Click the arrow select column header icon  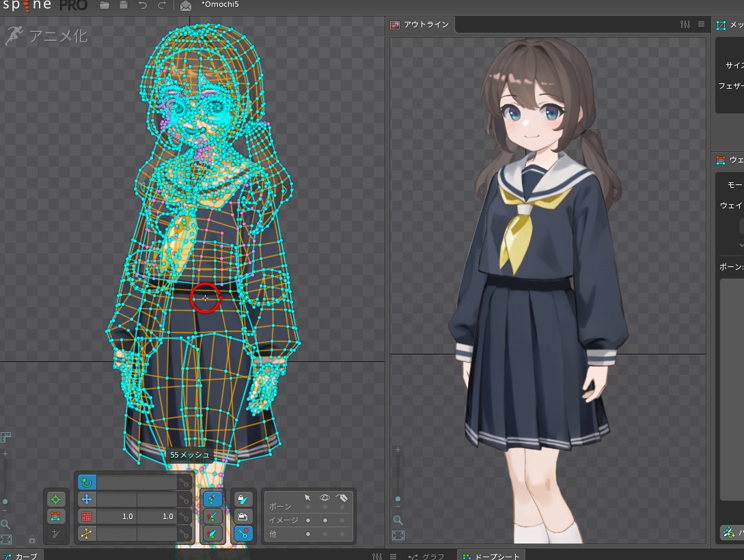click(307, 497)
